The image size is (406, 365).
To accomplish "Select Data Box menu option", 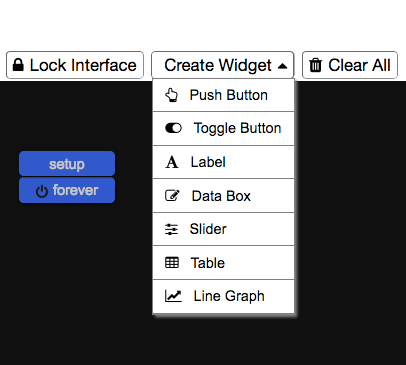I will pos(223,196).
